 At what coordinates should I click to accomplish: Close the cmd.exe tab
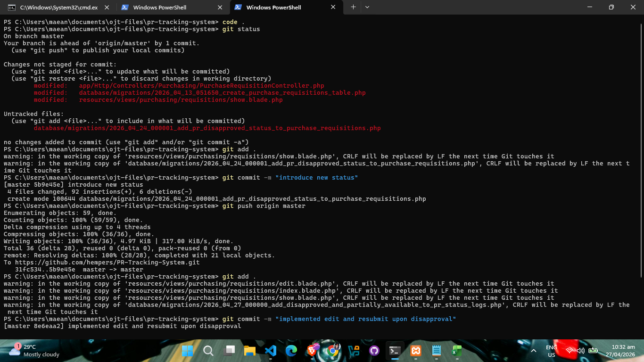tap(107, 8)
